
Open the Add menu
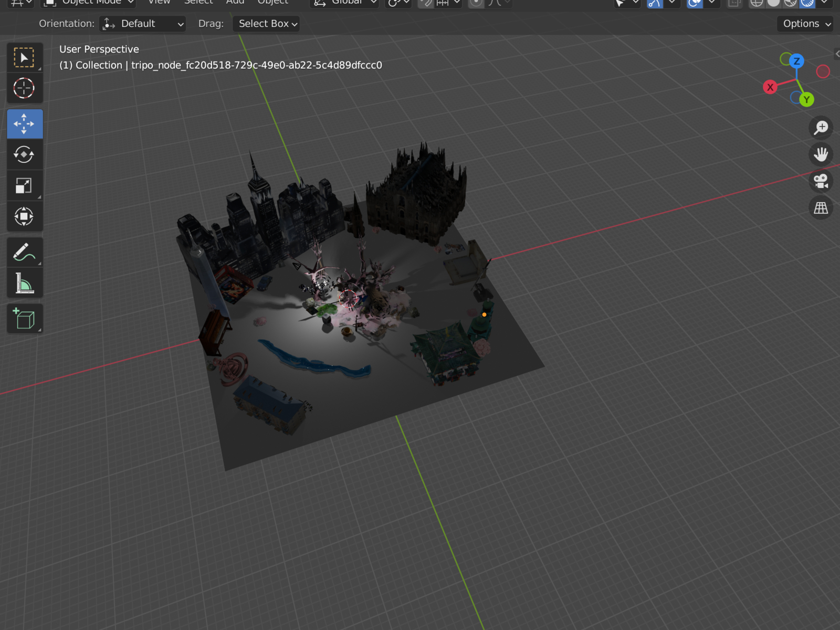click(x=235, y=2)
